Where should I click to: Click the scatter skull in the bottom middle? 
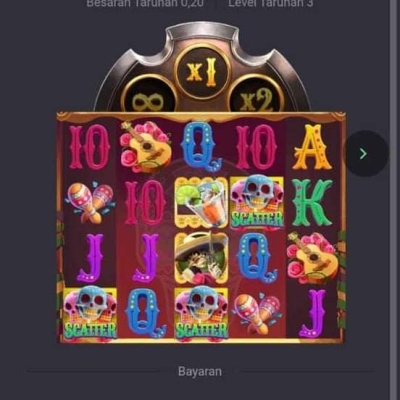201,313
